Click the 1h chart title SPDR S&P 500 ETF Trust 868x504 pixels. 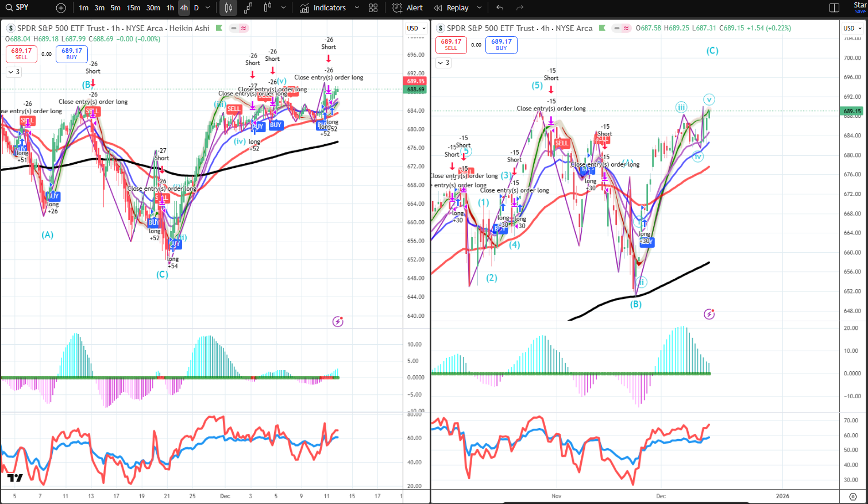pos(61,28)
